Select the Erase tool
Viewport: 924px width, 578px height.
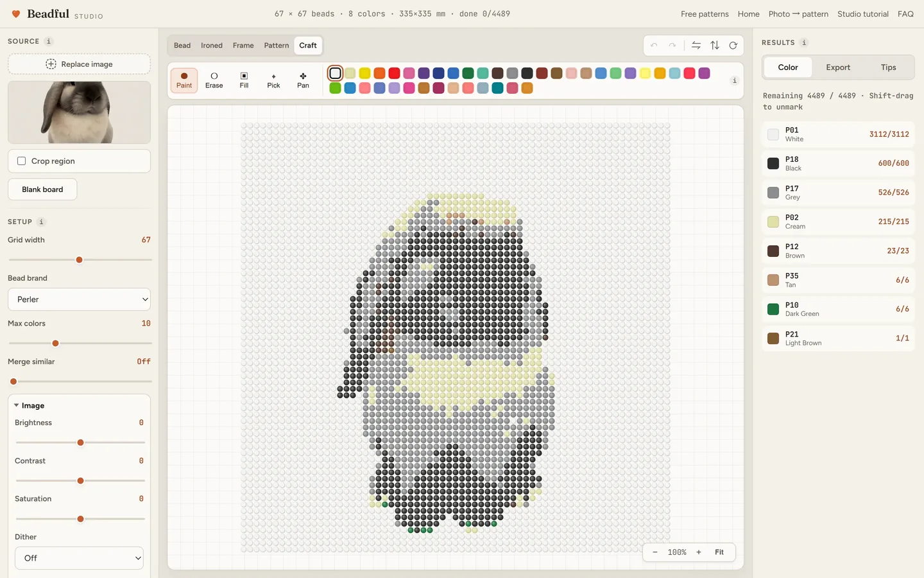click(x=214, y=80)
